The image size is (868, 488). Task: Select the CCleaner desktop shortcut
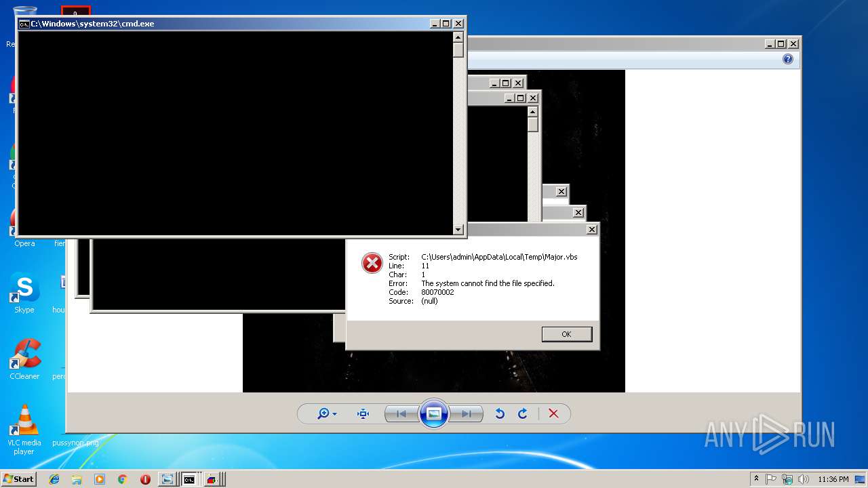[x=24, y=359]
